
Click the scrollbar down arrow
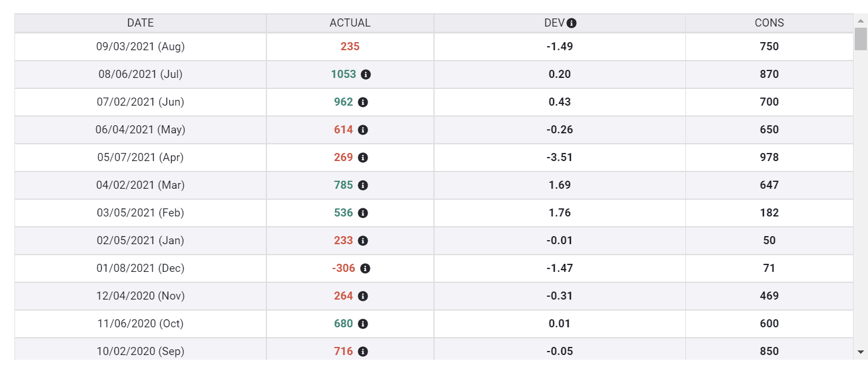tap(860, 352)
